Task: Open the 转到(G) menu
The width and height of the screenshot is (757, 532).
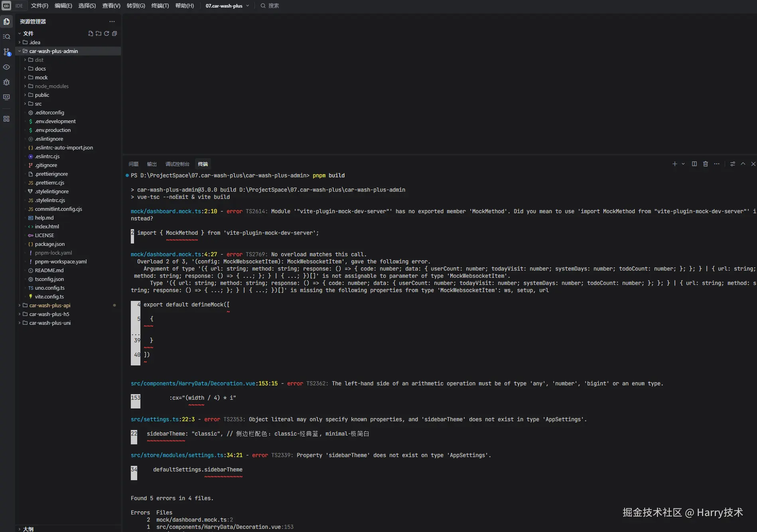Action: click(136, 6)
